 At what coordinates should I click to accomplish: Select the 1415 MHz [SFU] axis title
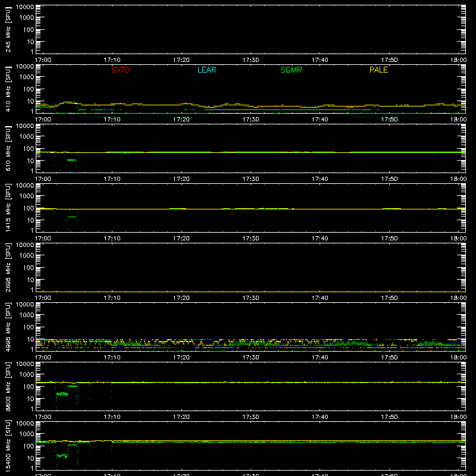[8, 208]
